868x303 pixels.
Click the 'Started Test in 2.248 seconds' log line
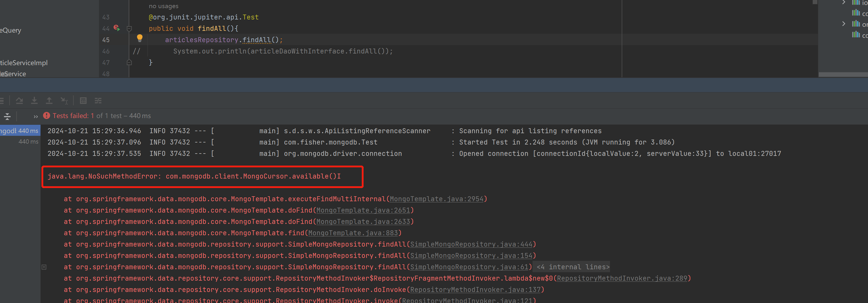[x=567, y=142]
